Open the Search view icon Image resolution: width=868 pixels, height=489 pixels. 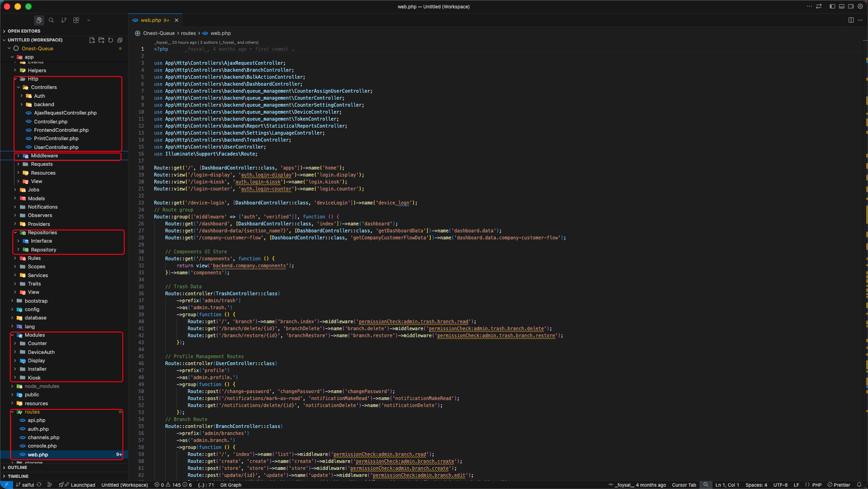pos(51,20)
